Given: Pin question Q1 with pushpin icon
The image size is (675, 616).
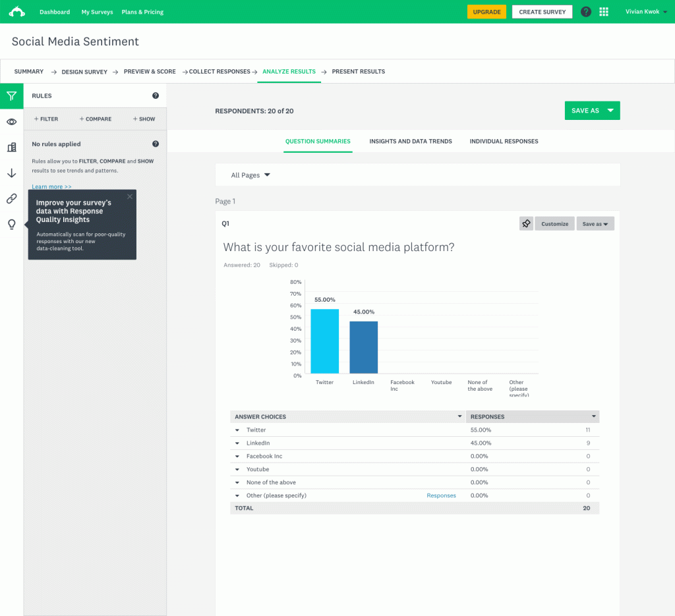Looking at the screenshot, I should [x=526, y=224].
